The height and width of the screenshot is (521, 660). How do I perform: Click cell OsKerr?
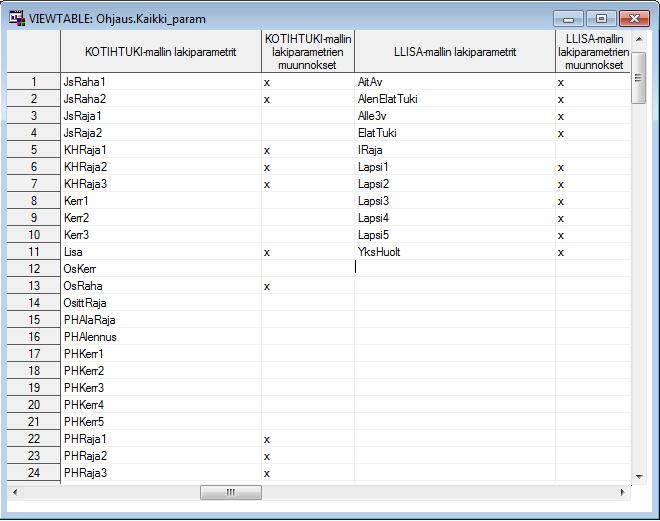tap(161, 268)
